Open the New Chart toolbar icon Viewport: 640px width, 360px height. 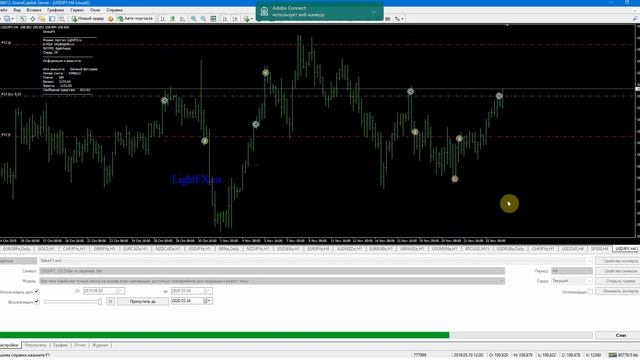(x=7, y=19)
